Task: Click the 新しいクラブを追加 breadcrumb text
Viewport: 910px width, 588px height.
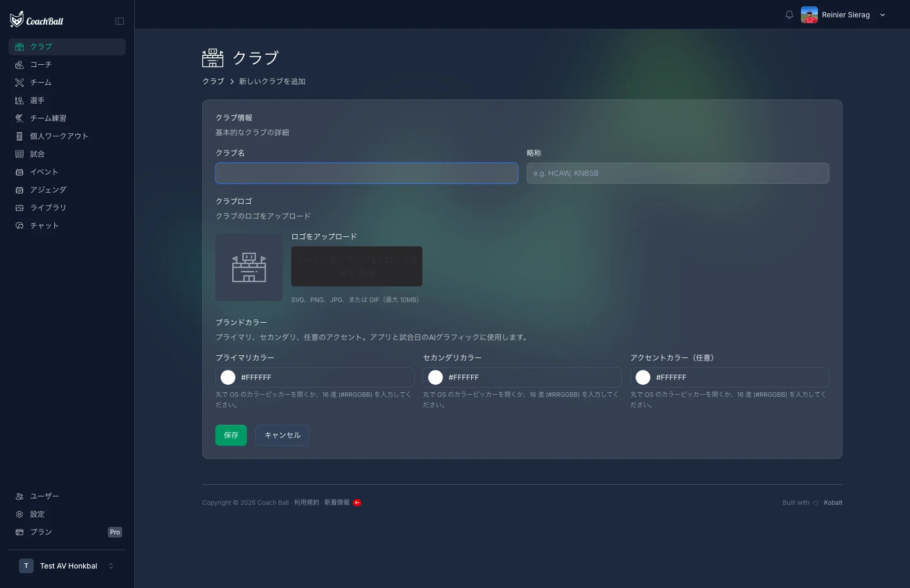Action: pos(272,81)
